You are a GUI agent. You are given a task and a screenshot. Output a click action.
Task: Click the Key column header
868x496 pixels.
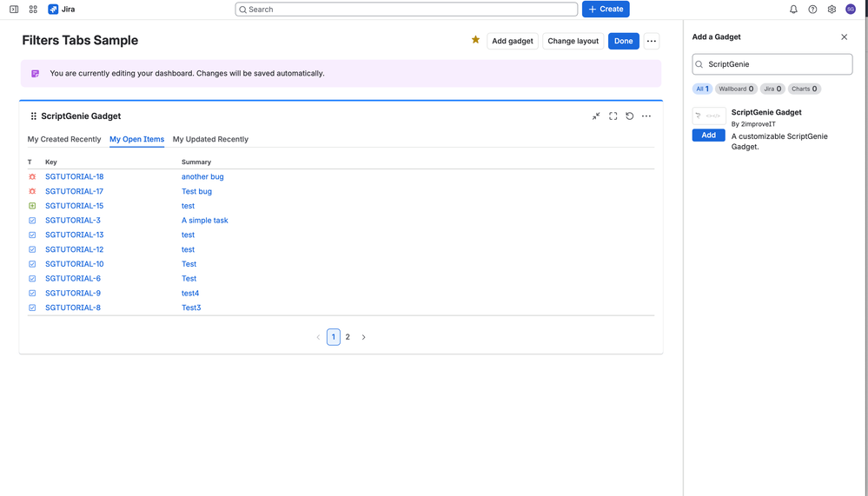[x=51, y=162]
